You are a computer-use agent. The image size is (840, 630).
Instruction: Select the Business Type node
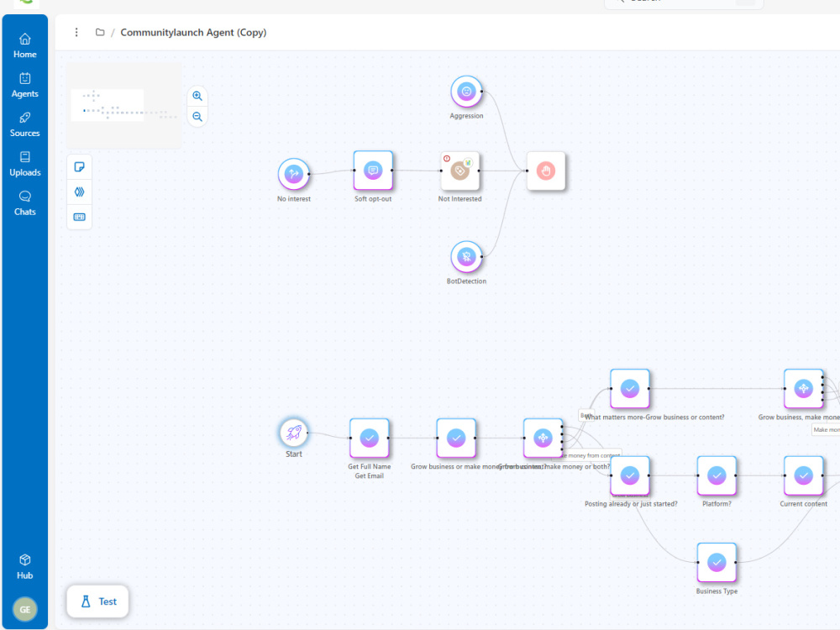point(717,563)
